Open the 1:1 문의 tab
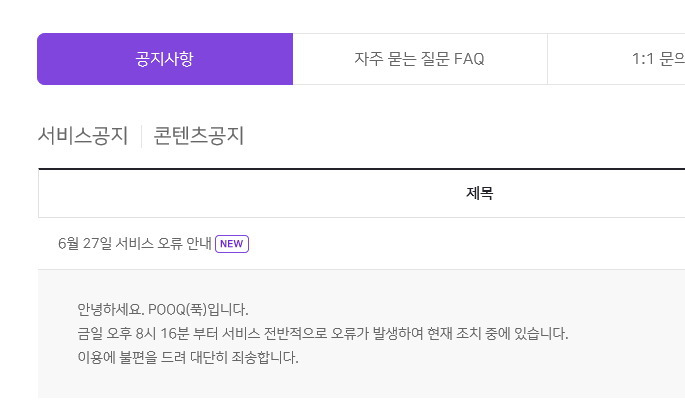685x417 pixels. click(616, 59)
